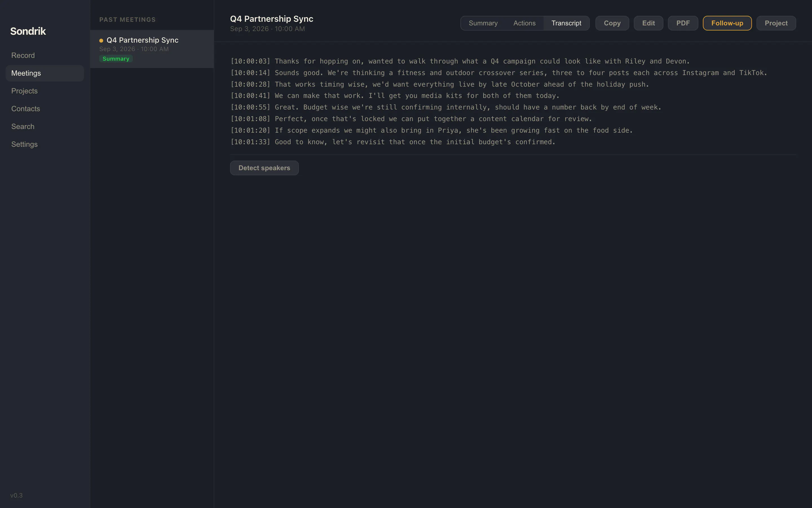
Task: Click the PAST MEETINGS heading
Action: click(x=127, y=19)
